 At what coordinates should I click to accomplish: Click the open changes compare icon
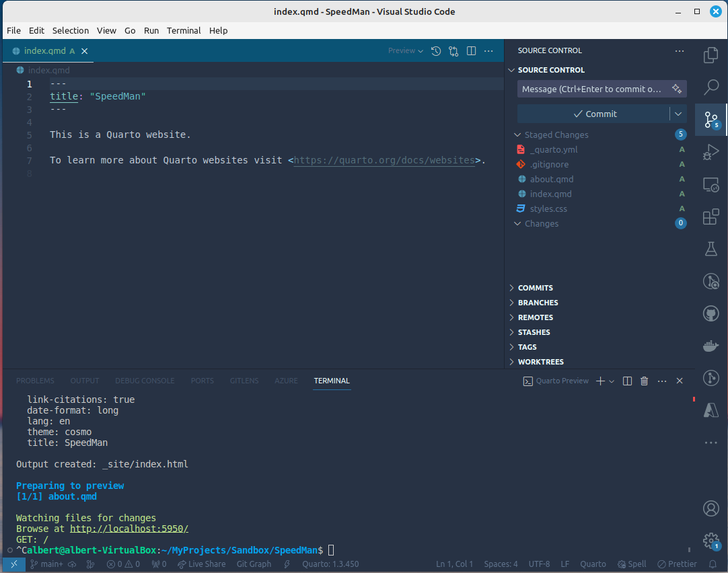pos(453,51)
